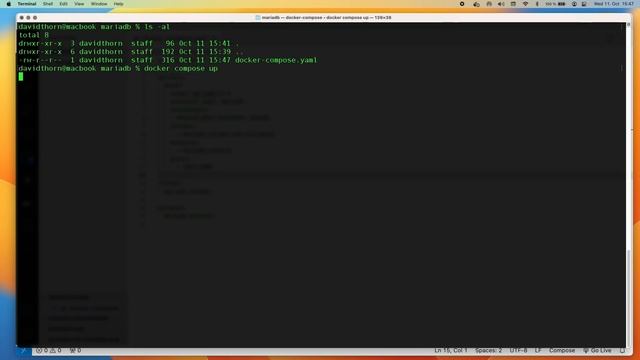Open Control Center from menu bar

[x=584, y=4]
